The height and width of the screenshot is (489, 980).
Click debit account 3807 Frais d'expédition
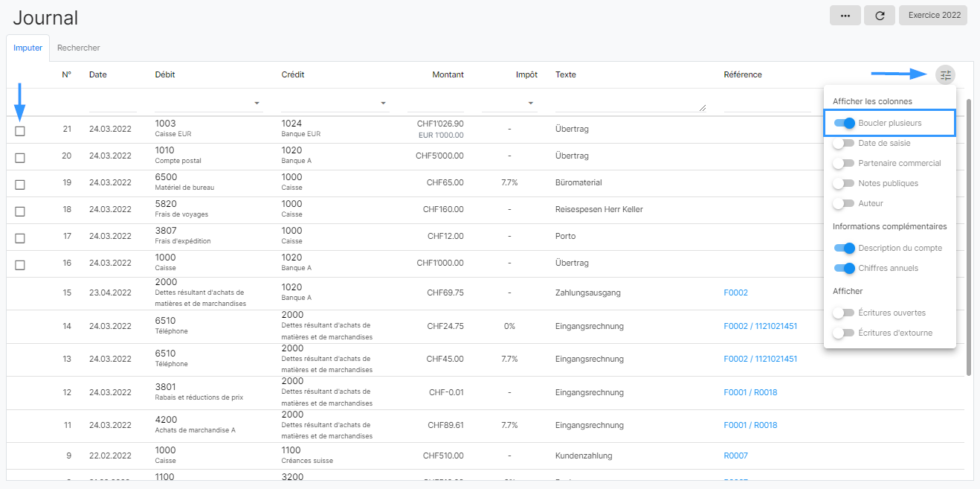[183, 235]
